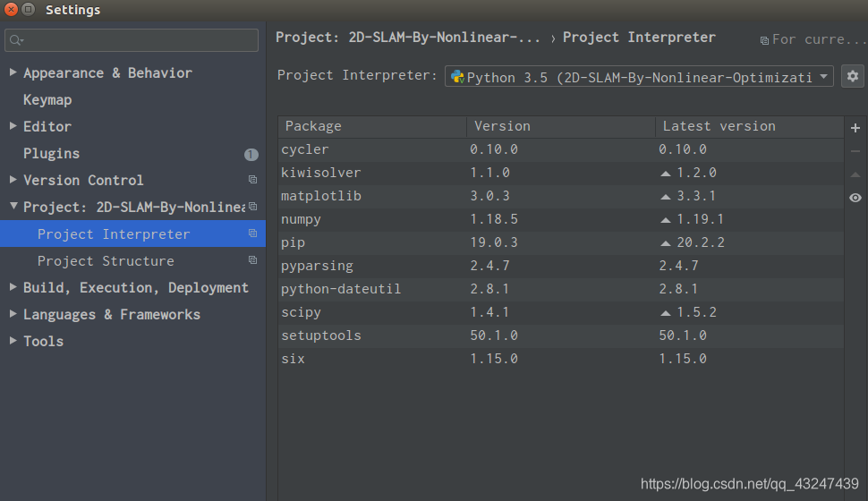Select the matplotlib package row
Viewport: 868px width, 501px height.
(561, 196)
